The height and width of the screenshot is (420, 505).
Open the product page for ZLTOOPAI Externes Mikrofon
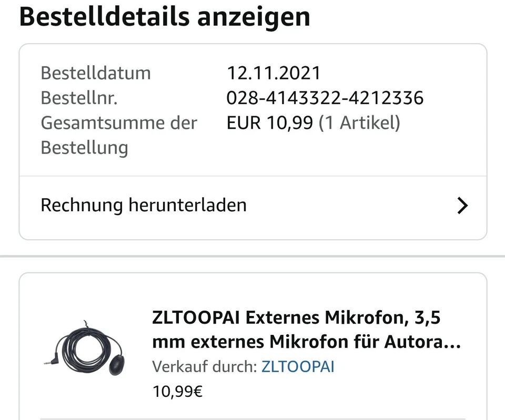click(x=297, y=329)
